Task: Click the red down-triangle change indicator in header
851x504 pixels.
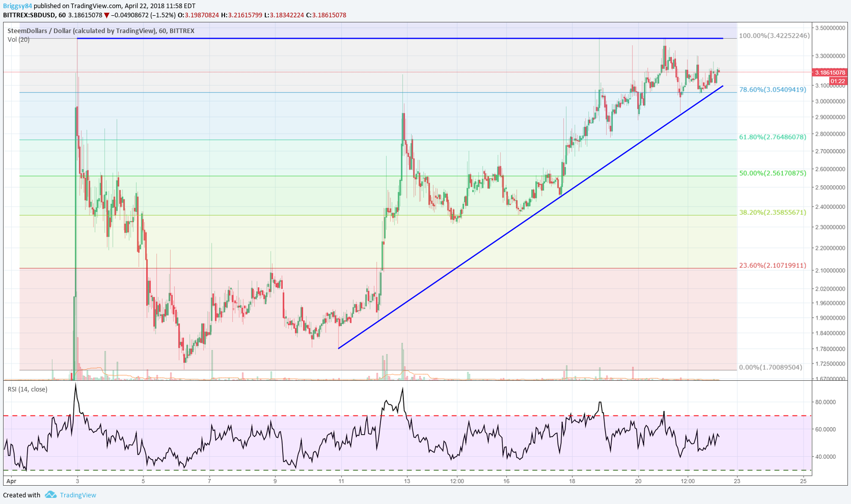Action: click(x=107, y=15)
